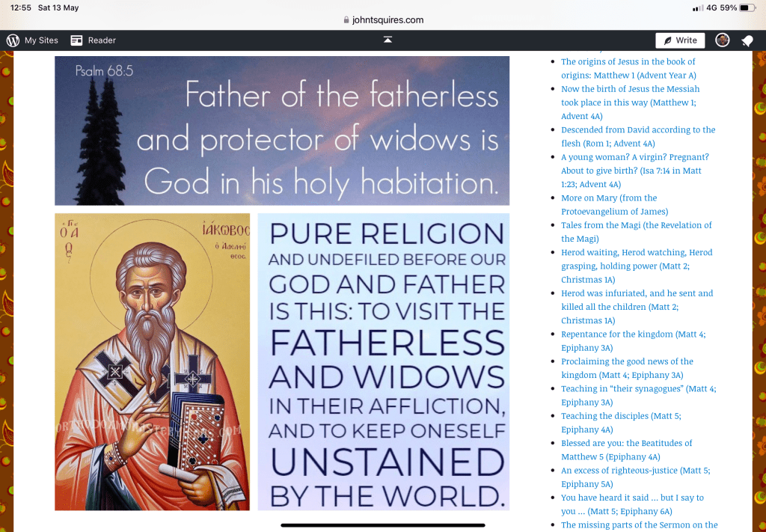
Task: Tap the padlock icon beside the URL
Action: (346, 20)
